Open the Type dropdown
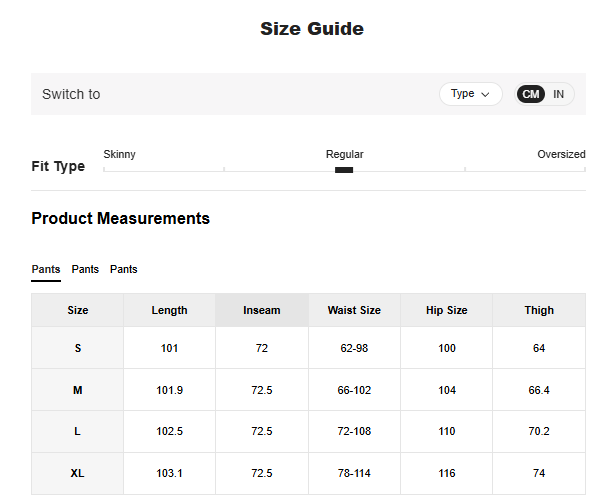This screenshot has width=606, height=496. pyautogui.click(x=470, y=94)
